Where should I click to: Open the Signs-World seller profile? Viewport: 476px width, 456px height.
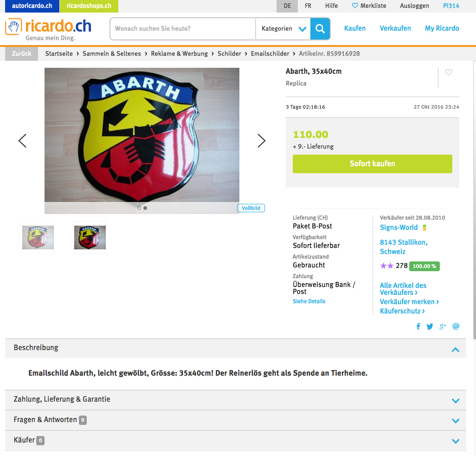coord(399,228)
